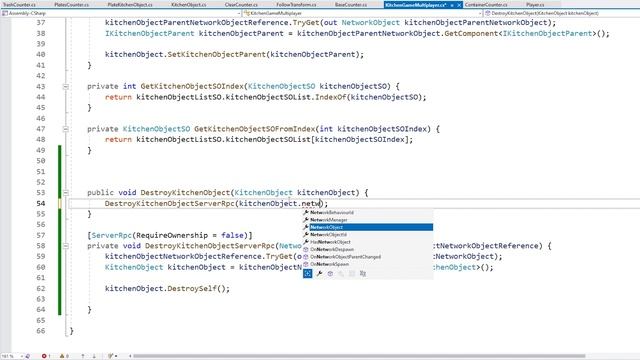The height and width of the screenshot is (360, 640).
Task: Click DestroyKitchenObjectServerRpc call on line 54
Action: pyautogui.click(x=169, y=203)
